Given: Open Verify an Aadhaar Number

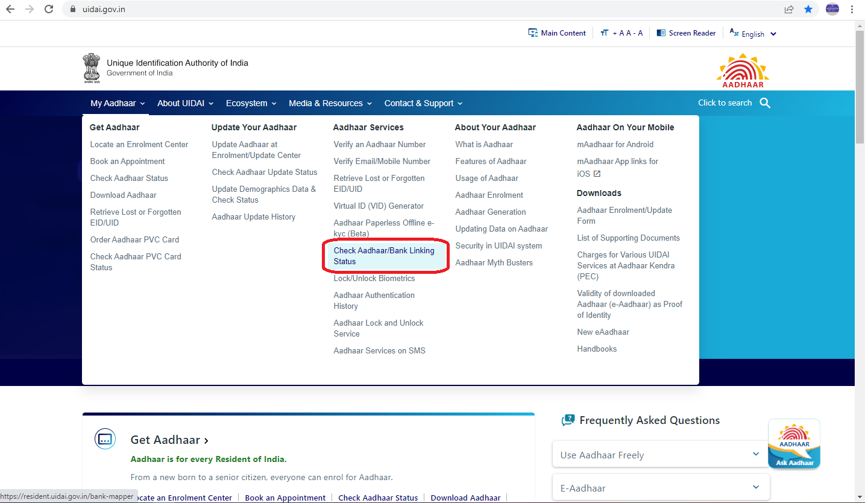Looking at the screenshot, I should click(380, 145).
